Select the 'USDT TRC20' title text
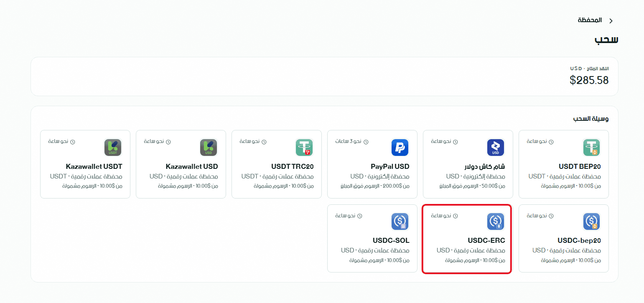Screen dimensions: 644x303 point(292,167)
